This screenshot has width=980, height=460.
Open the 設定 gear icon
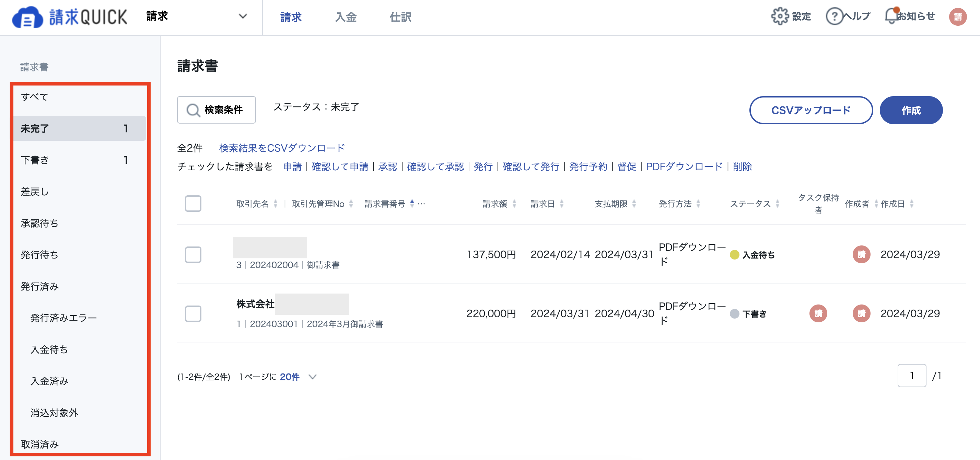pos(780,16)
